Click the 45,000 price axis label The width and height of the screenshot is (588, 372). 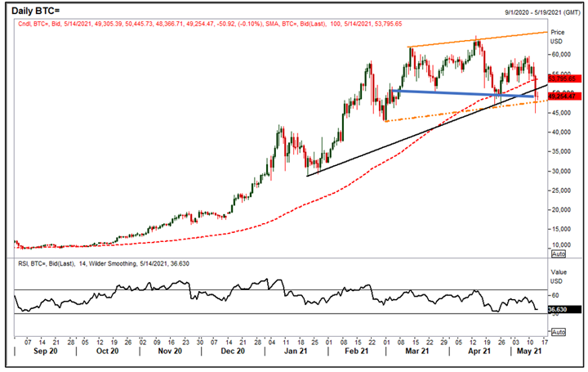click(x=561, y=113)
